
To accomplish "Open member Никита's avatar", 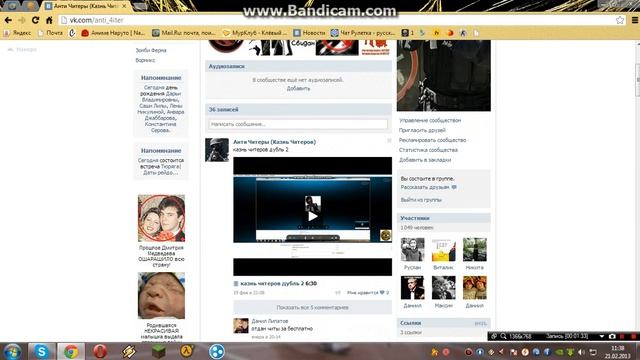I will pos(475,249).
